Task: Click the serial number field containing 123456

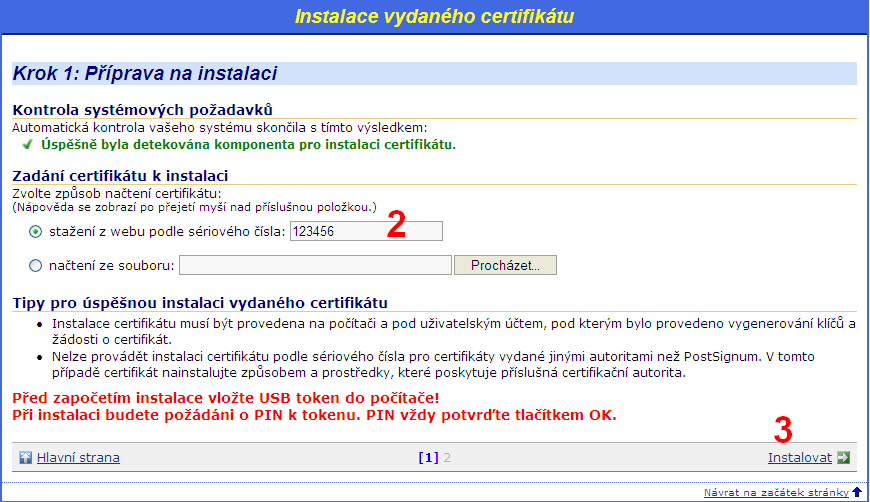Action: tap(366, 231)
